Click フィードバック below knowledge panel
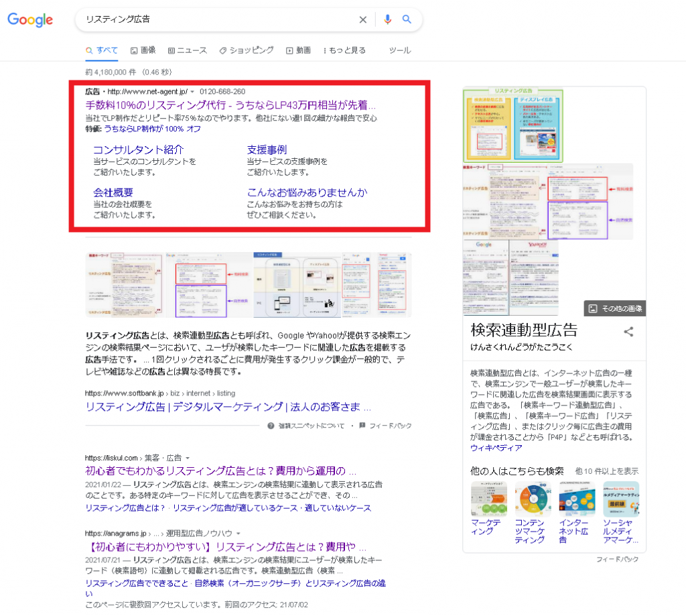The height and width of the screenshot is (616, 686). (617, 560)
